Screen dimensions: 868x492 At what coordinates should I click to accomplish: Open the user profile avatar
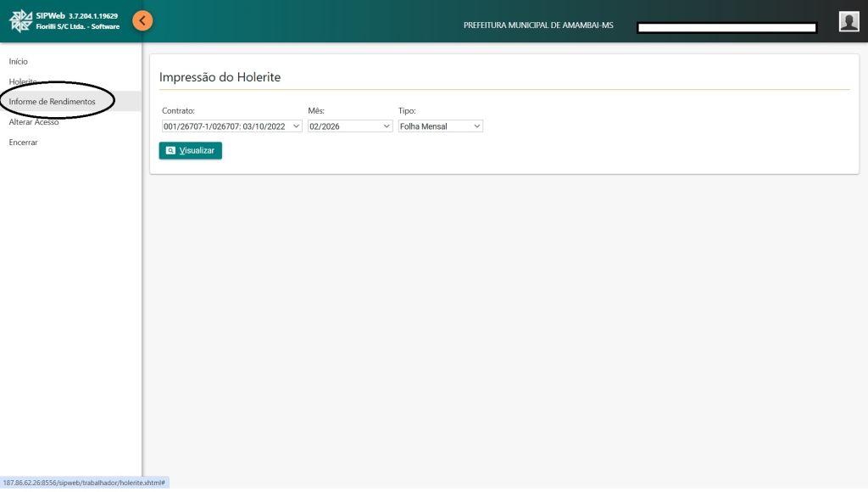849,22
